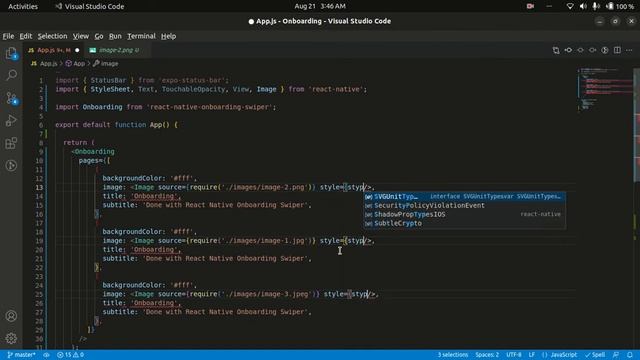The height and width of the screenshot is (360, 640).
Task: Open the Visual Studio Code app menu in top bar
Action: pyautogui.click(x=90, y=6)
